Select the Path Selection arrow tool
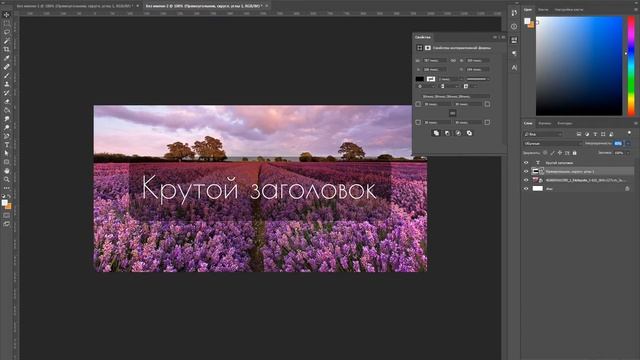 [7, 153]
